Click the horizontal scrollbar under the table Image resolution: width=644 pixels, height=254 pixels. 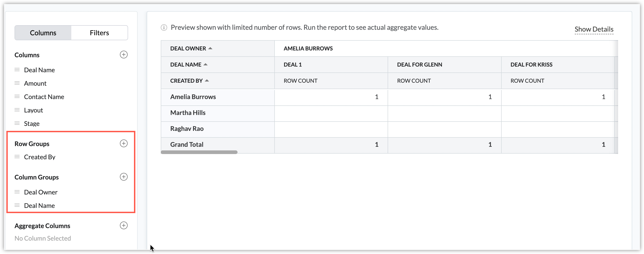(x=199, y=152)
